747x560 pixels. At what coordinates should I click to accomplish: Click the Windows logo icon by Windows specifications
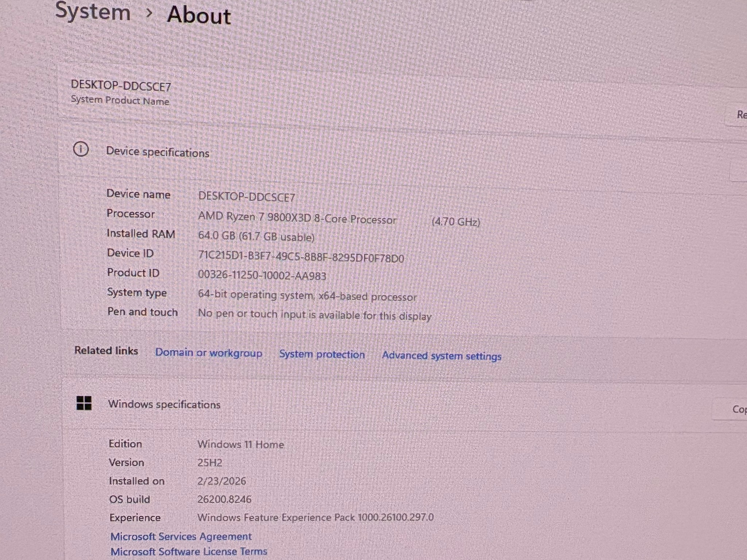[84, 403]
